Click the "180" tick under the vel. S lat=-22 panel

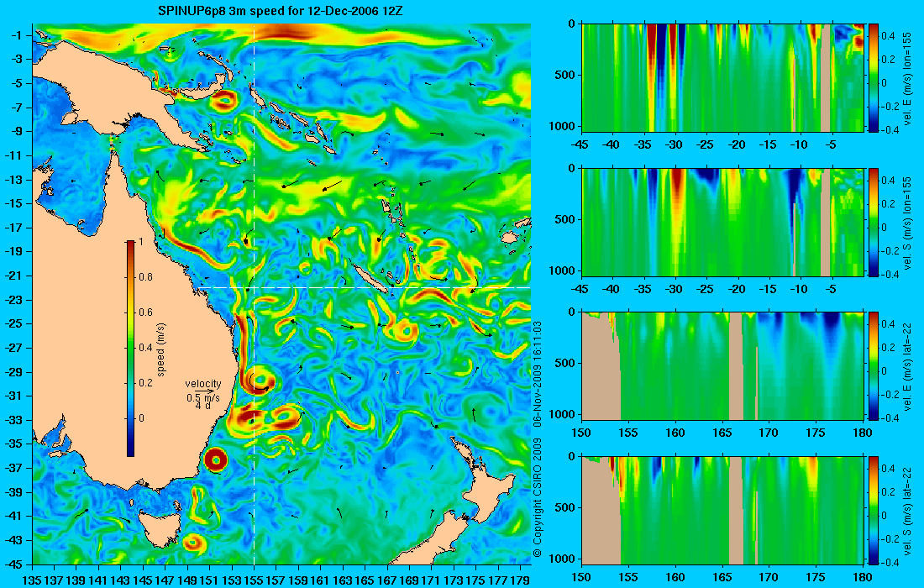click(x=862, y=577)
